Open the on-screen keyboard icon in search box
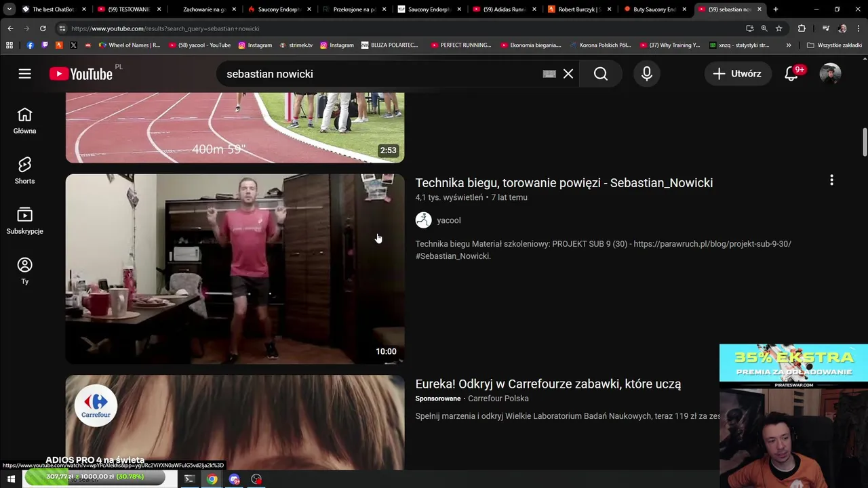The width and height of the screenshot is (868, 488). (x=549, y=74)
